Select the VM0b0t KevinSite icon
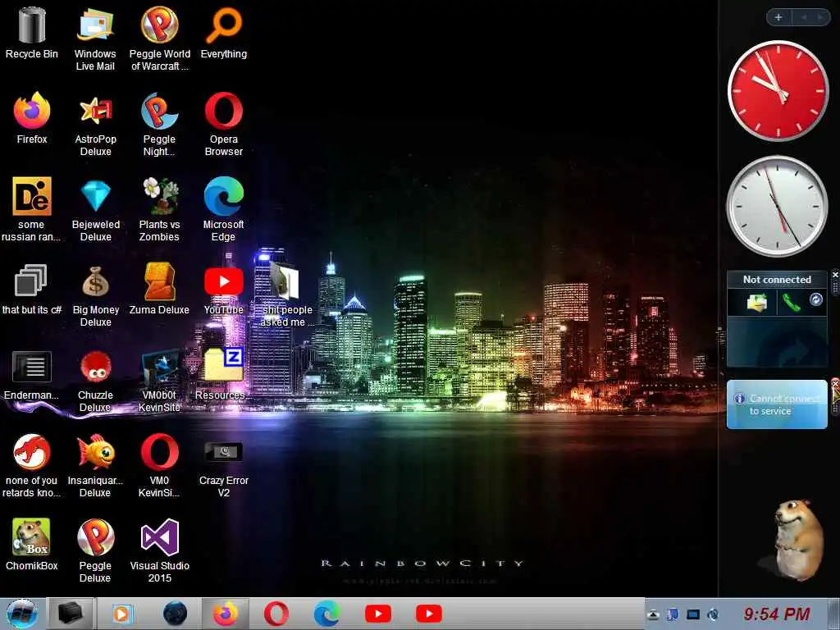This screenshot has height=630, width=840. click(160, 380)
